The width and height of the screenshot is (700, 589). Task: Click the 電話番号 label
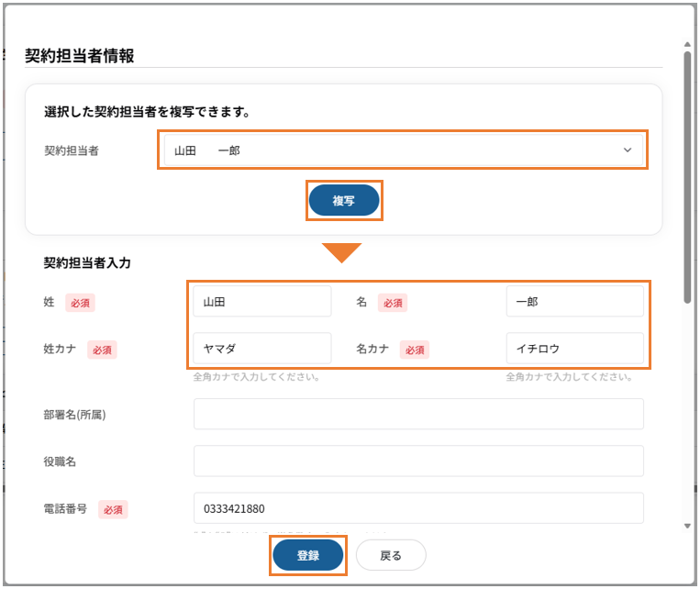(x=65, y=508)
